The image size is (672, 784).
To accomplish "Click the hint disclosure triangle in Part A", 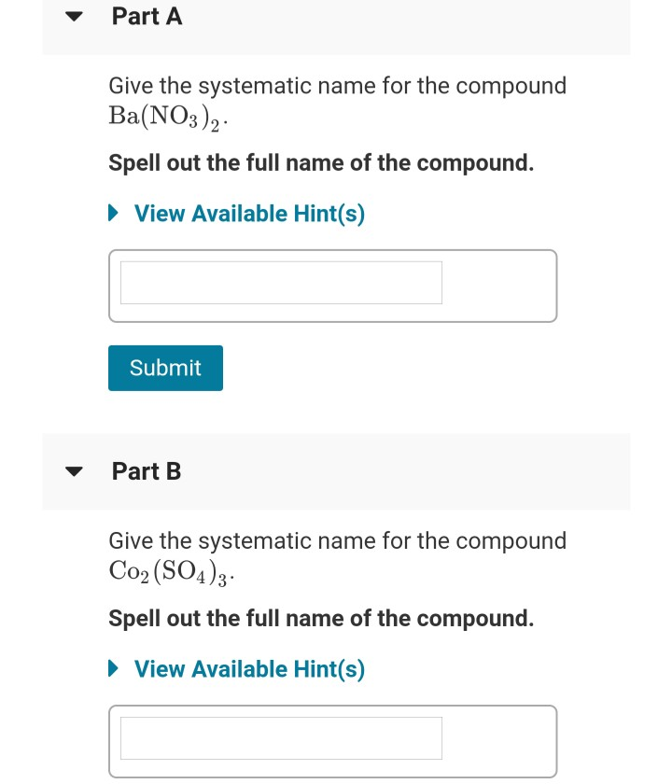I will coord(113,213).
